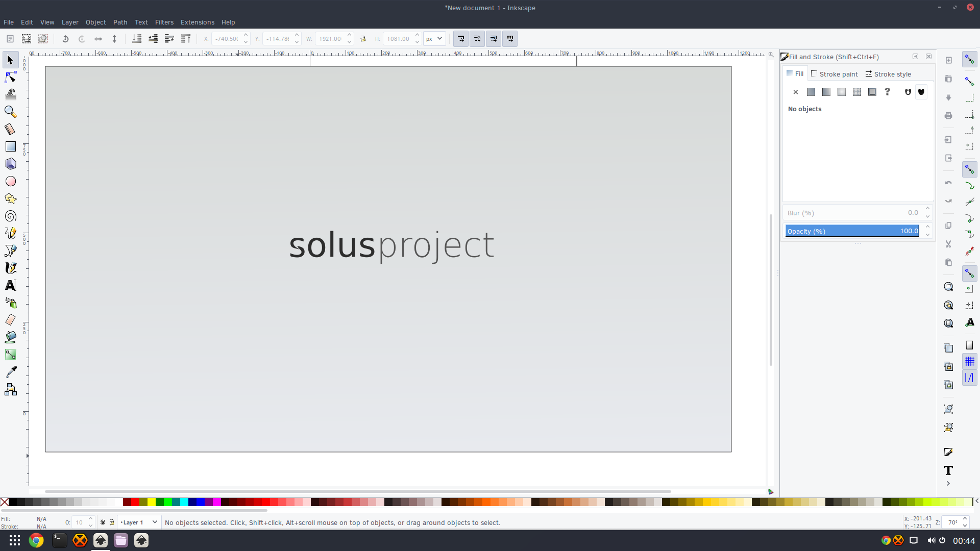Toggle scale rounded corners option
The height and width of the screenshot is (551, 980).
coord(477,39)
